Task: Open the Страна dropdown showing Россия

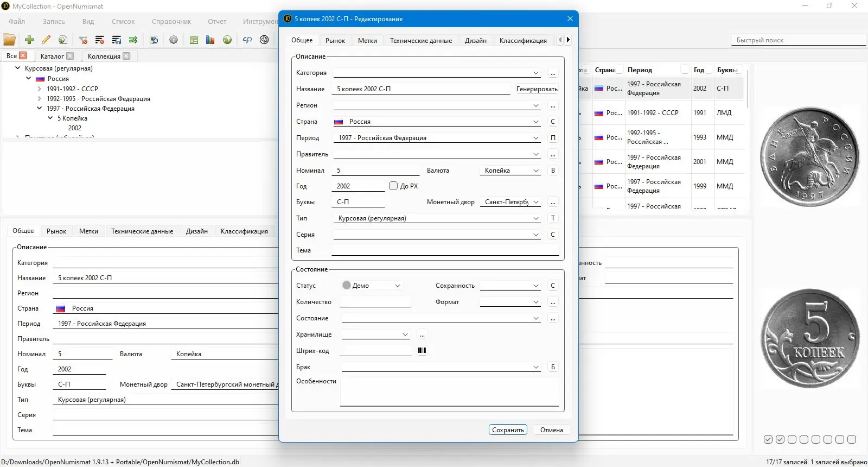Action: pyautogui.click(x=535, y=122)
